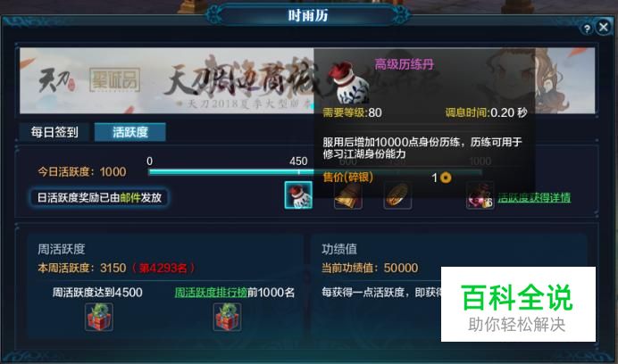This screenshot has height=364, width=618.
Task: Click the 天刀 event banner image
Action: point(167,81)
